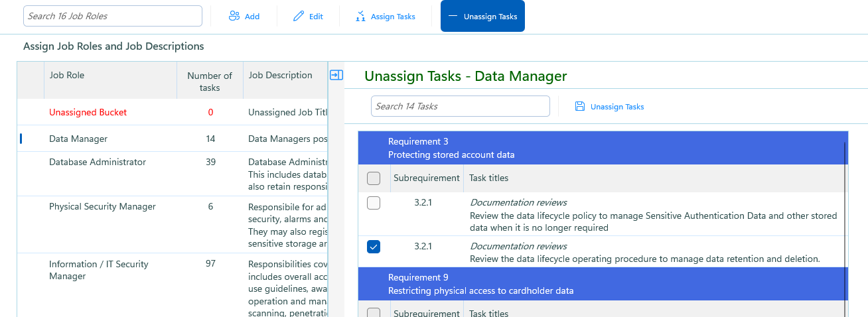The height and width of the screenshot is (317, 868).
Task: Check the data lifecycle policy task checkbox
Action: coord(374,203)
